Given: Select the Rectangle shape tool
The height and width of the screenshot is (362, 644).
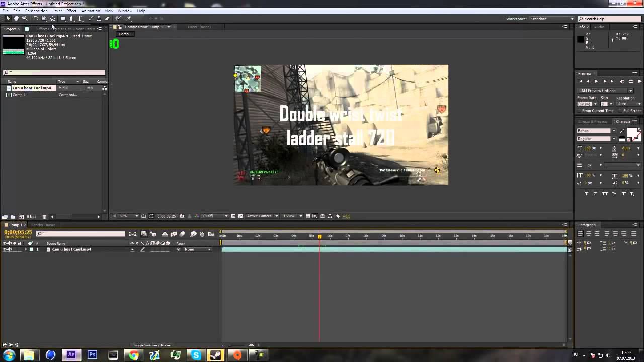Looking at the screenshot, I should [x=63, y=18].
